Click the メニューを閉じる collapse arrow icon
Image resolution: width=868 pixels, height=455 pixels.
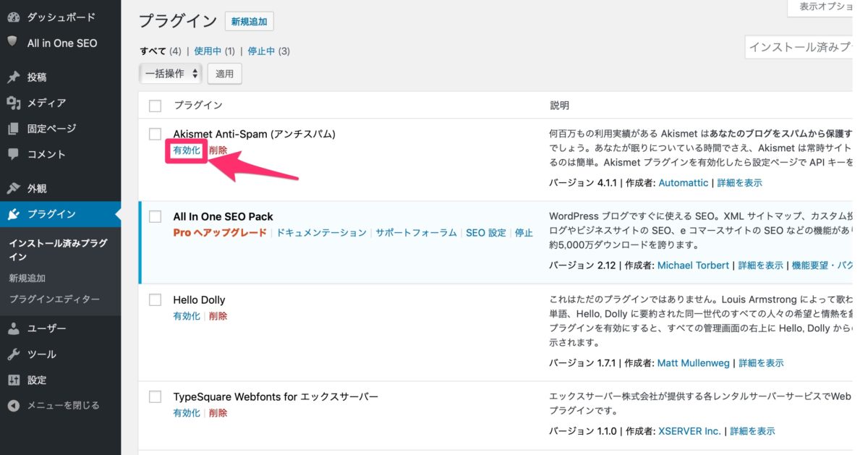tap(13, 405)
